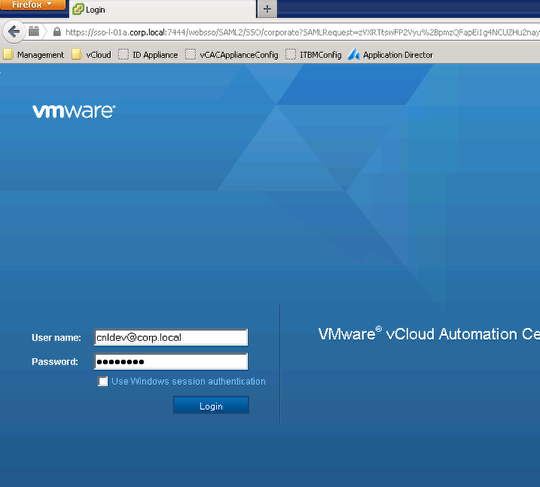Screen dimensions: 540x487
Task: Click the 'VMware vCloud Automation Ce' title text
Action: pos(429,334)
